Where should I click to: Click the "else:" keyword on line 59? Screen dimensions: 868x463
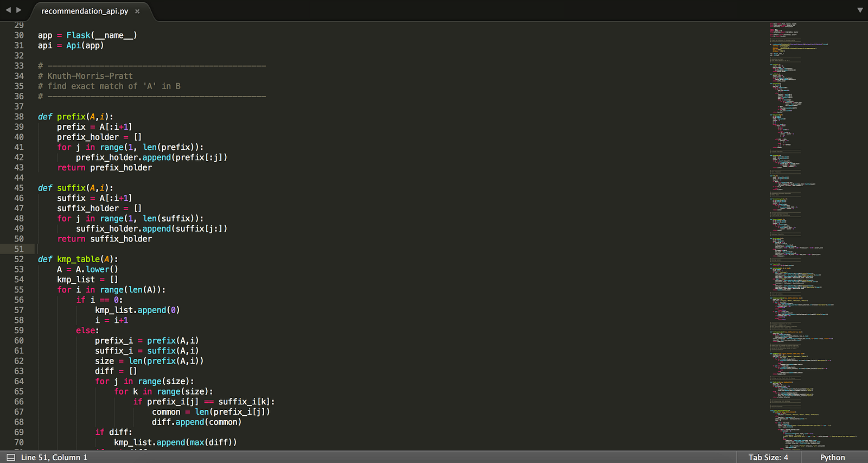87,331
